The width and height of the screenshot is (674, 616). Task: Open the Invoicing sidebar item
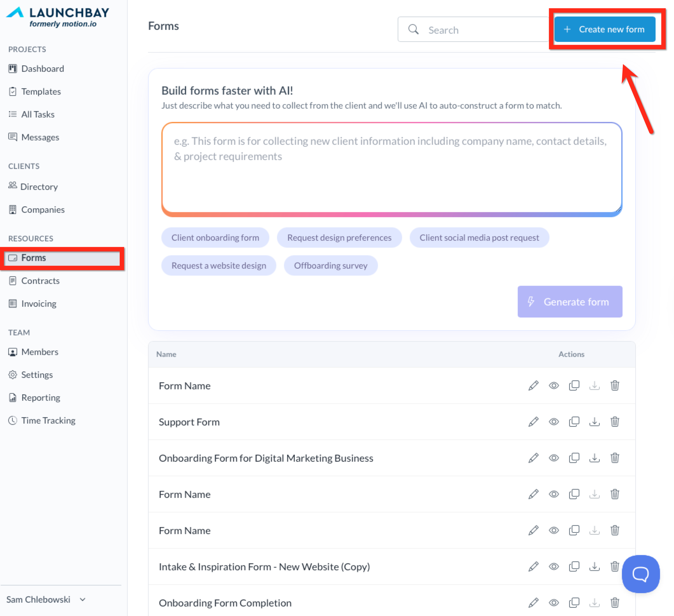[38, 304]
